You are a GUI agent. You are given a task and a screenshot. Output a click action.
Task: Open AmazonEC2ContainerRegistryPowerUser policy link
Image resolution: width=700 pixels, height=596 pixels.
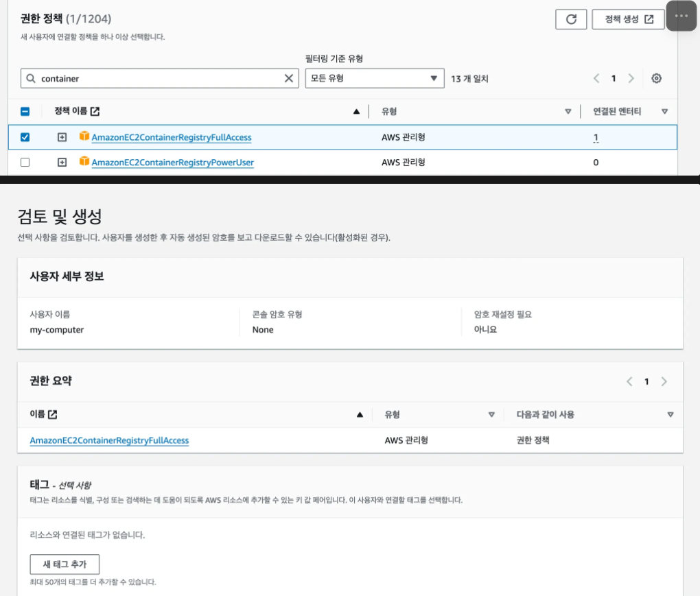click(x=173, y=163)
